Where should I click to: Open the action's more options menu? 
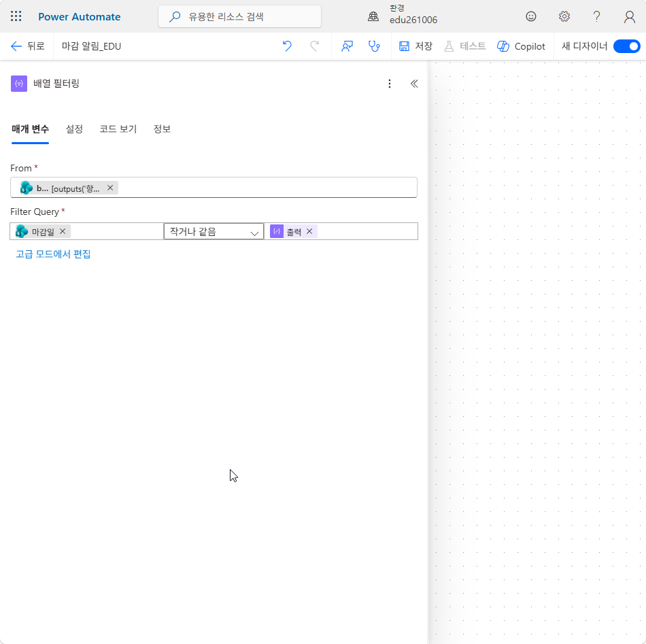390,84
